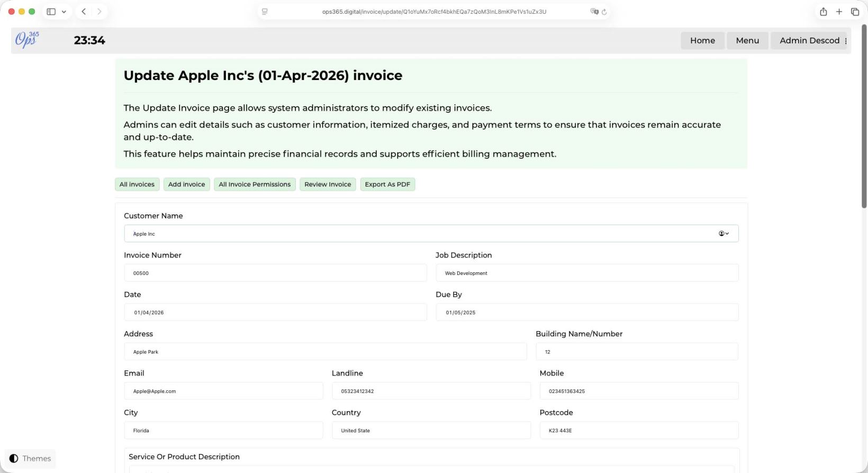The width and height of the screenshot is (868, 473).
Task: Go to Home in the top navigation
Action: coord(702,41)
